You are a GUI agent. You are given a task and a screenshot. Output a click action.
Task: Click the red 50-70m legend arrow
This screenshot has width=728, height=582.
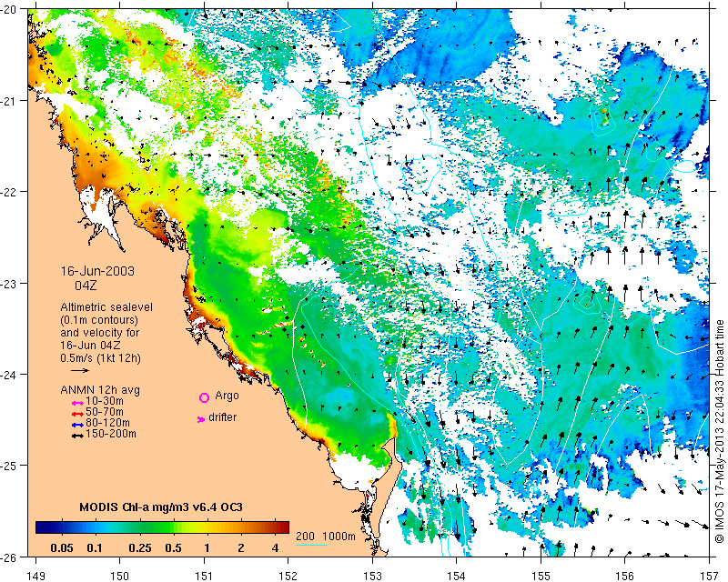click(77, 414)
